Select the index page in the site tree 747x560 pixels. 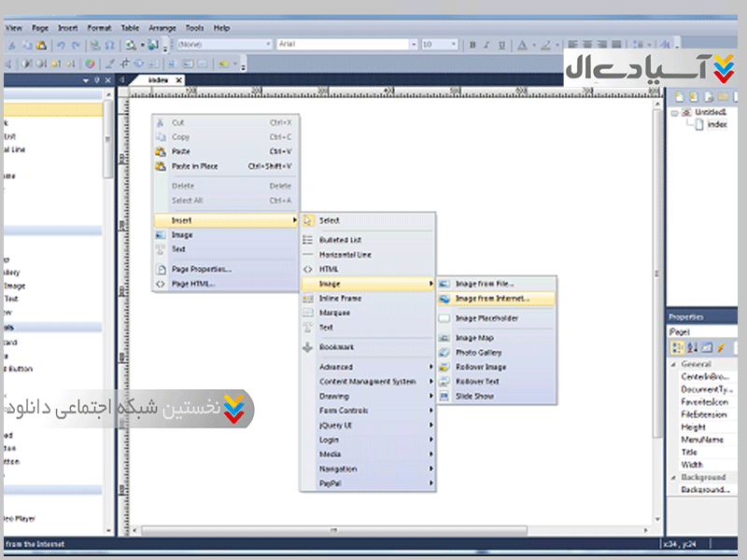pyautogui.click(x=716, y=124)
